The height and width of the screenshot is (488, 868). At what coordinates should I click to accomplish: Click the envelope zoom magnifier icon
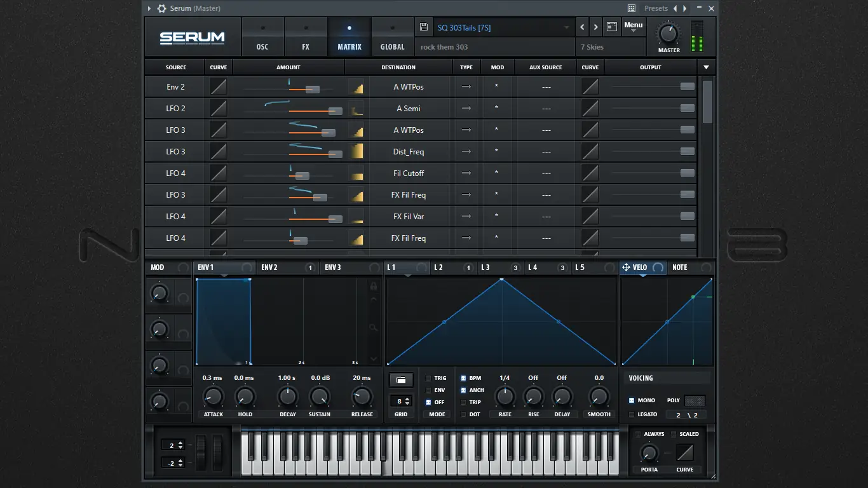(374, 328)
